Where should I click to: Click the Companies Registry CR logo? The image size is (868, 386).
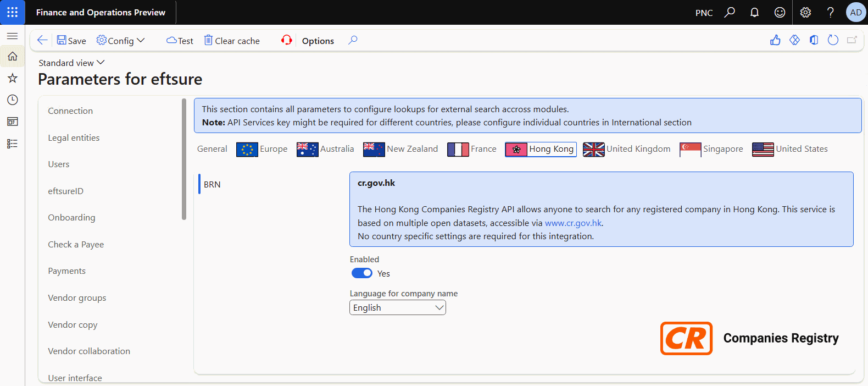686,338
